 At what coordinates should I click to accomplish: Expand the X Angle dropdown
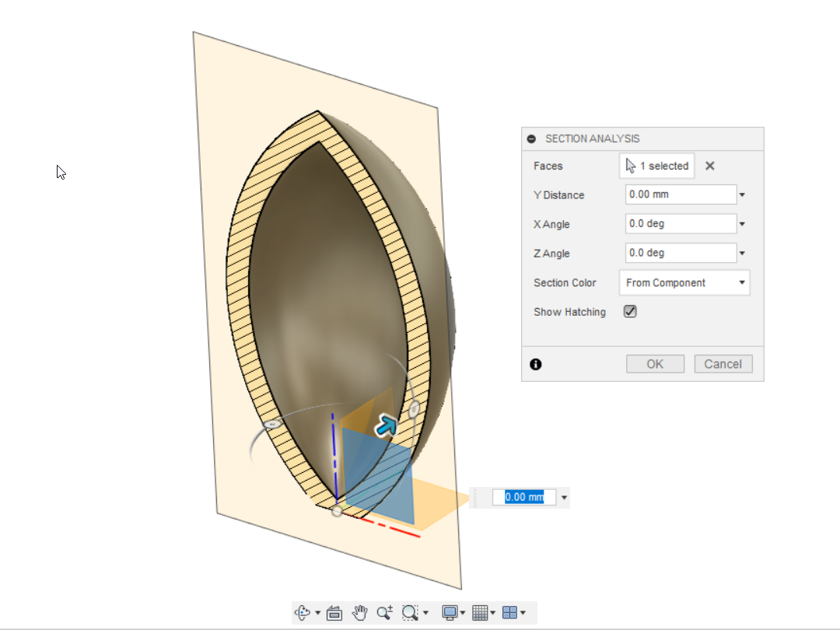742,223
